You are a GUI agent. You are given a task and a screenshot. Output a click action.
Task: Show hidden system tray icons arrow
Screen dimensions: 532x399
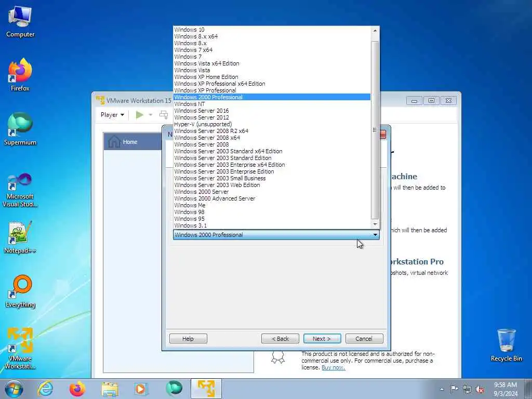tap(442, 389)
